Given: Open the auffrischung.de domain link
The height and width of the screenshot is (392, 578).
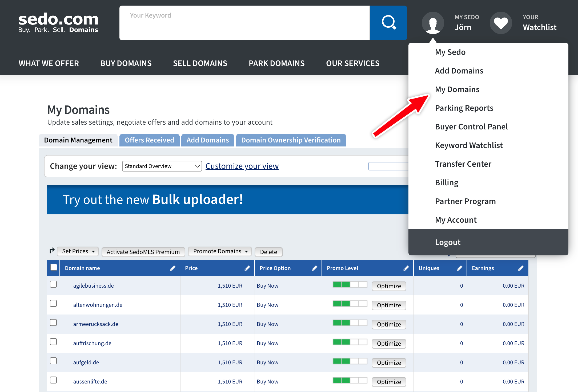Looking at the screenshot, I should (92, 343).
